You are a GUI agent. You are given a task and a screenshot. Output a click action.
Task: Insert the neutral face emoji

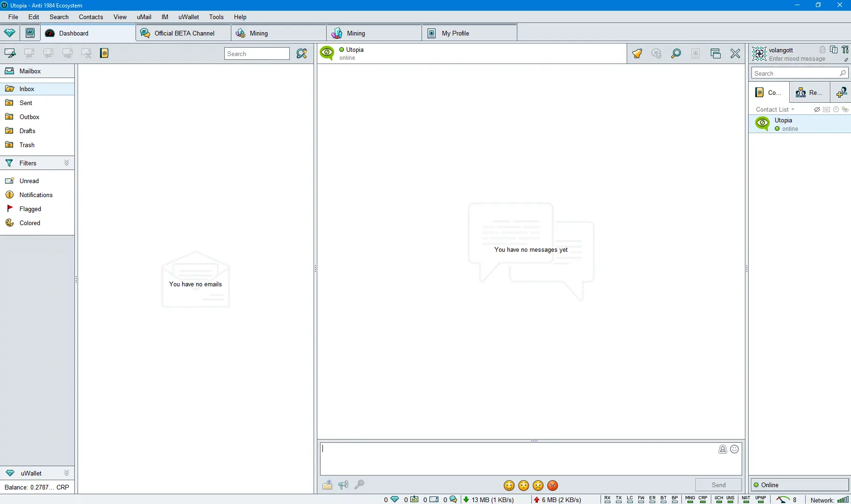click(x=524, y=486)
